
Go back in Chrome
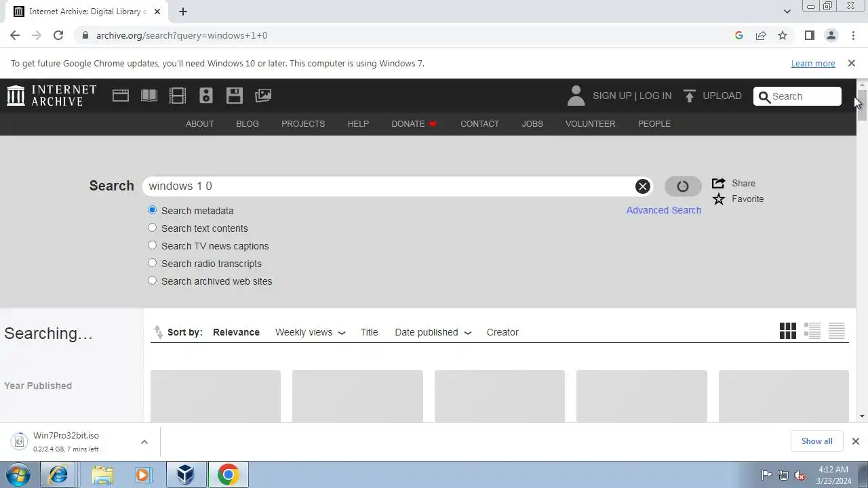pyautogui.click(x=15, y=35)
